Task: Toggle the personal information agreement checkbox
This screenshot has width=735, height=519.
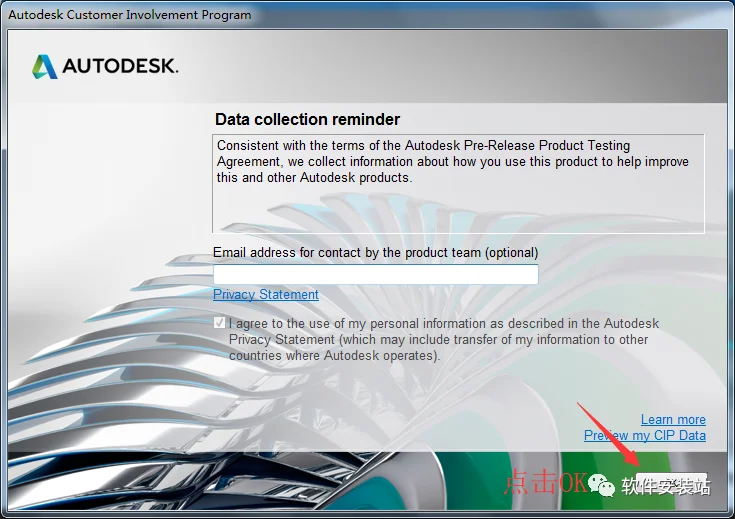Action: [219, 323]
